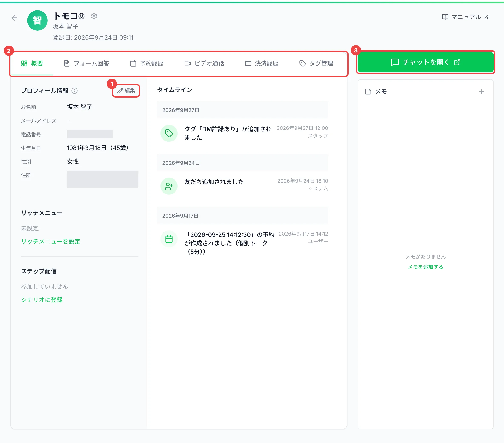Click the book icon before マニュアル
The height and width of the screenshot is (443, 504).
tap(445, 17)
